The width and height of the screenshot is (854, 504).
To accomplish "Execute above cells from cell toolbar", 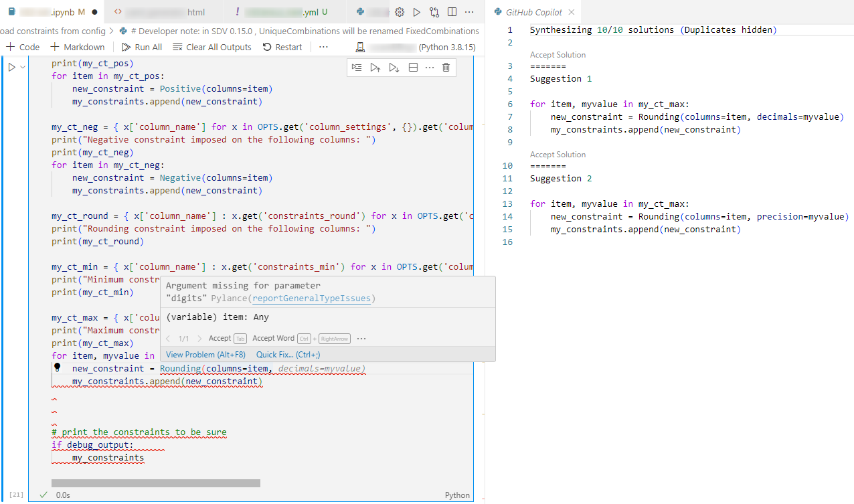I will [x=375, y=68].
